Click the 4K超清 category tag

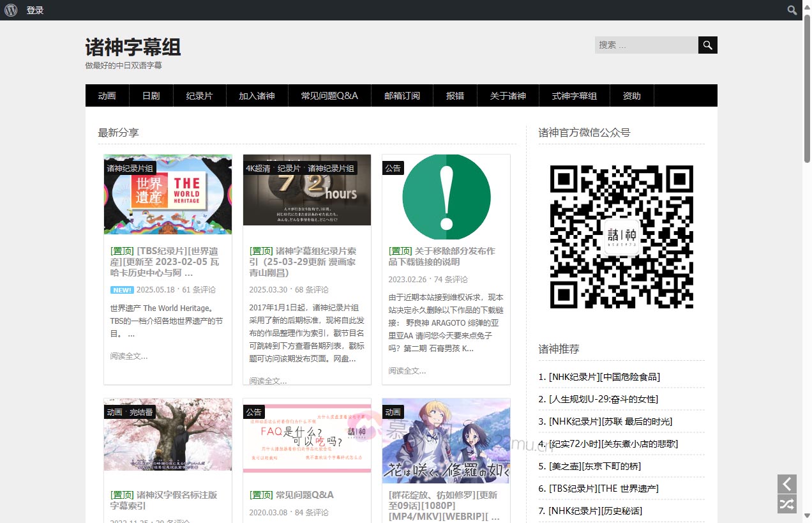click(258, 169)
